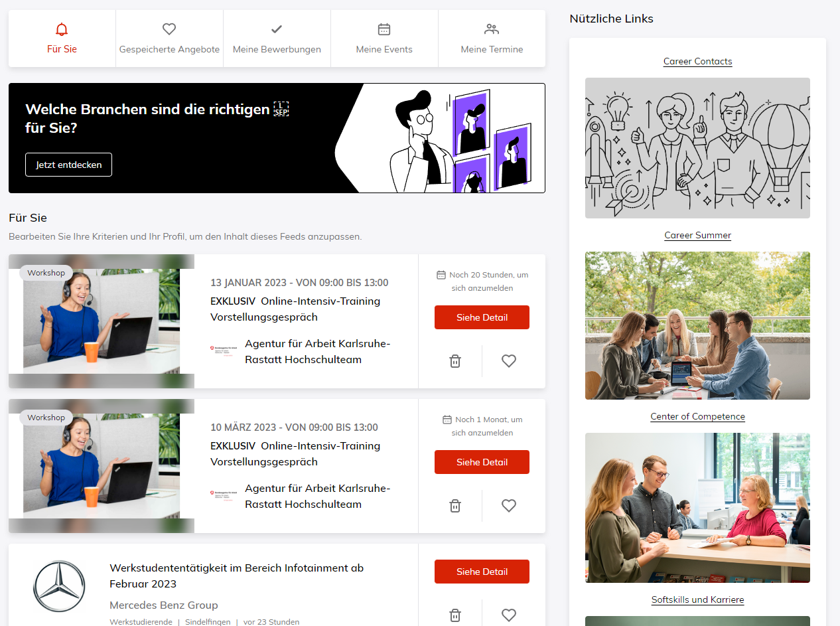Open Meine Termine tab

[492, 39]
